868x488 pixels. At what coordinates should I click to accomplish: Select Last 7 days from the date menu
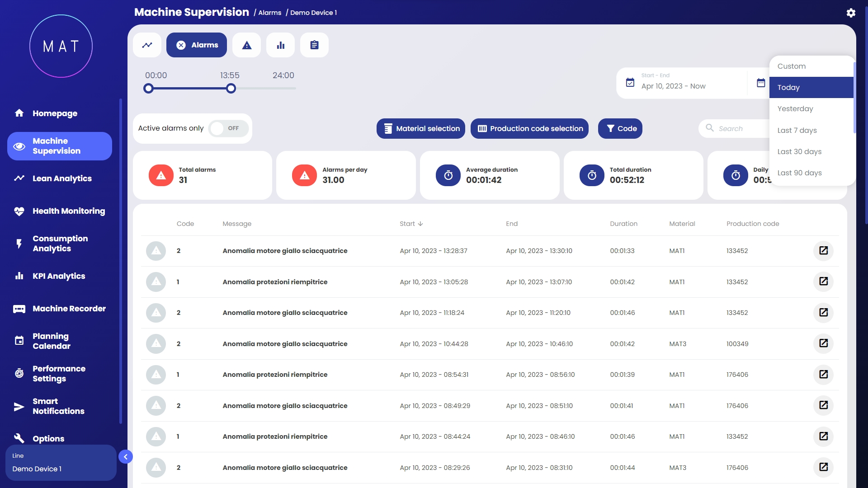(797, 130)
